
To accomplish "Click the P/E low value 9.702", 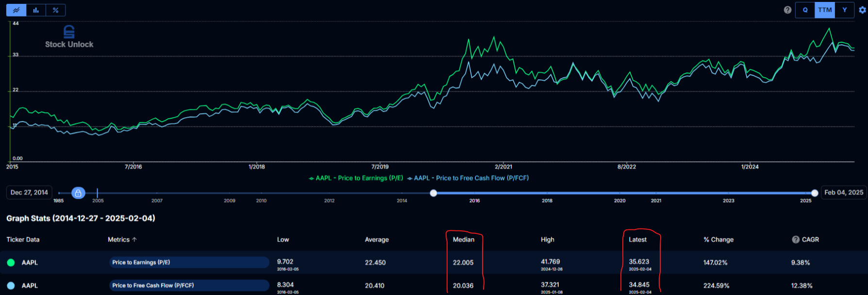I will click(x=285, y=261).
